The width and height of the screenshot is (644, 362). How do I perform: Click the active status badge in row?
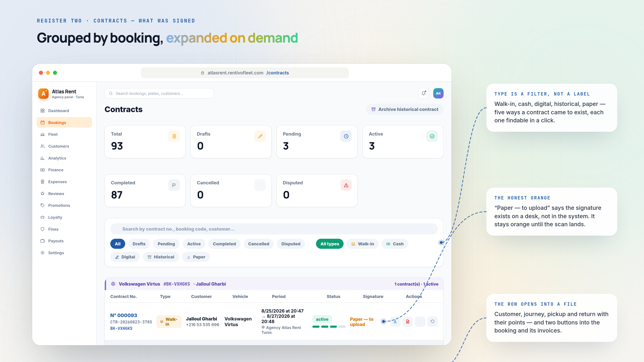[x=322, y=319]
